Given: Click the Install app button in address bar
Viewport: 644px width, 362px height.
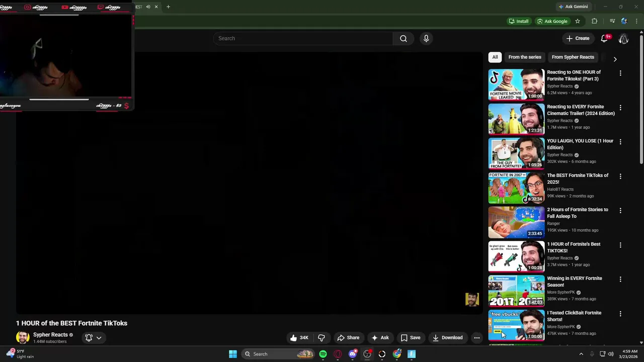Looking at the screenshot, I should pyautogui.click(x=519, y=21).
